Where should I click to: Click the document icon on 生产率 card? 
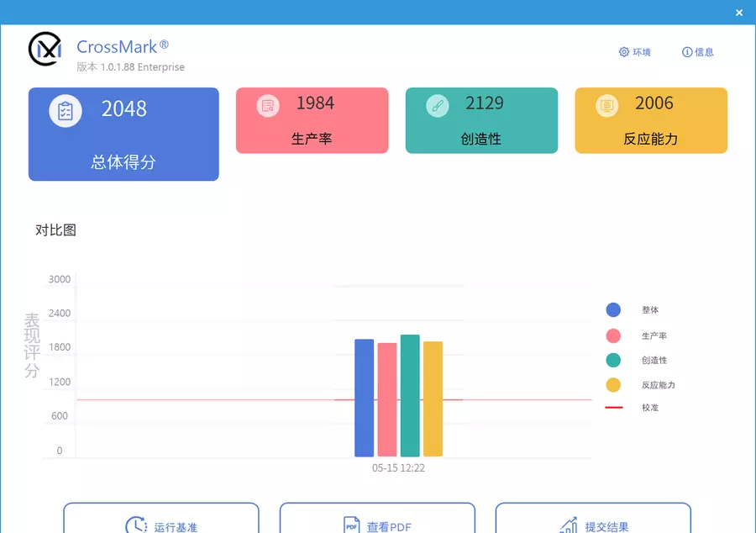point(268,105)
